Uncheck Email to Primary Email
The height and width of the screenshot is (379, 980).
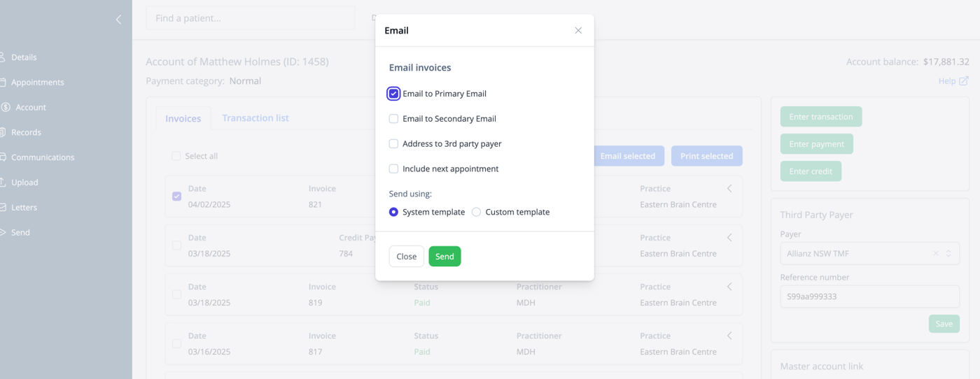(393, 94)
